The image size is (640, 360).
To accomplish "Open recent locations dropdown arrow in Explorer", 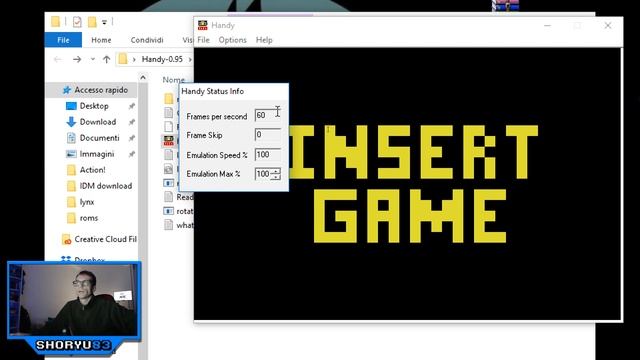I will click(93, 60).
